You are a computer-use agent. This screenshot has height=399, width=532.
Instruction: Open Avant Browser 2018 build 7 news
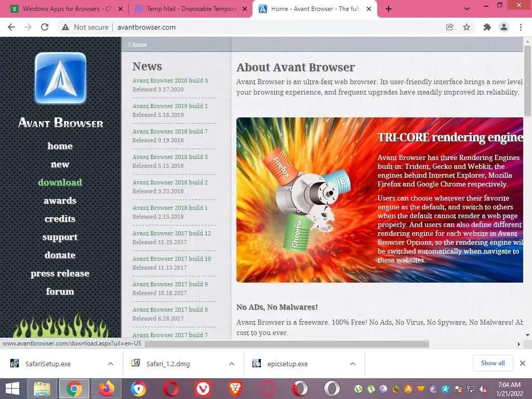tap(170, 131)
